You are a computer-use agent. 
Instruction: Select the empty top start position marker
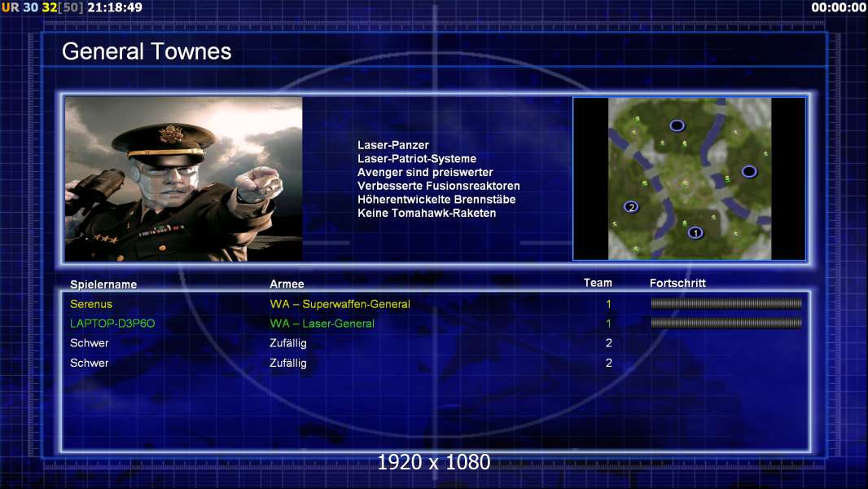coord(677,125)
